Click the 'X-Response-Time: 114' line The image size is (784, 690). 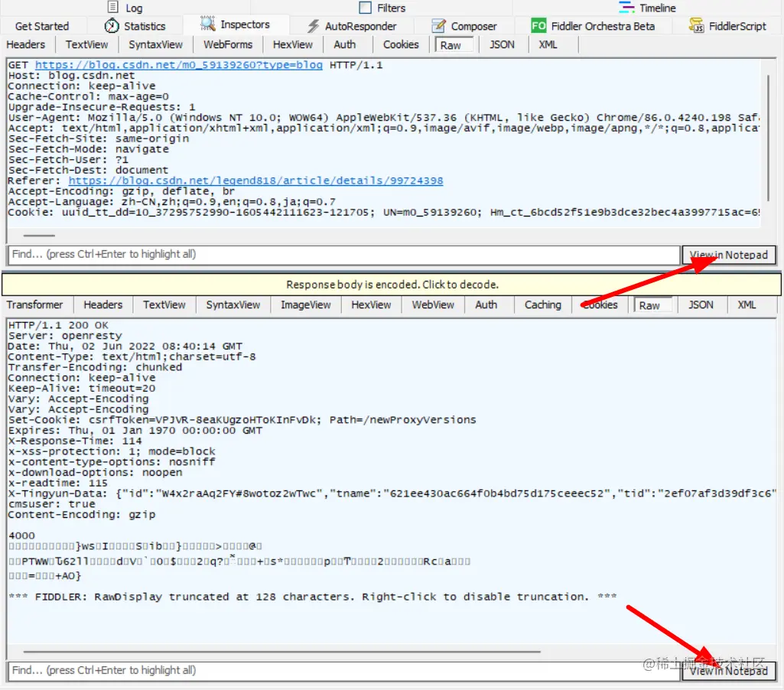pos(75,441)
